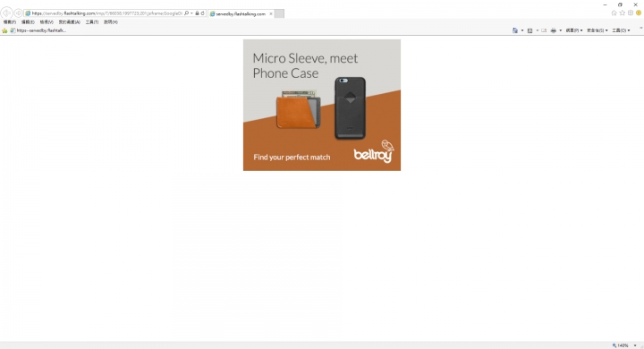Close the servedby.flashtalking.com tab
Screen dimensions: 644x349
[x=271, y=14]
